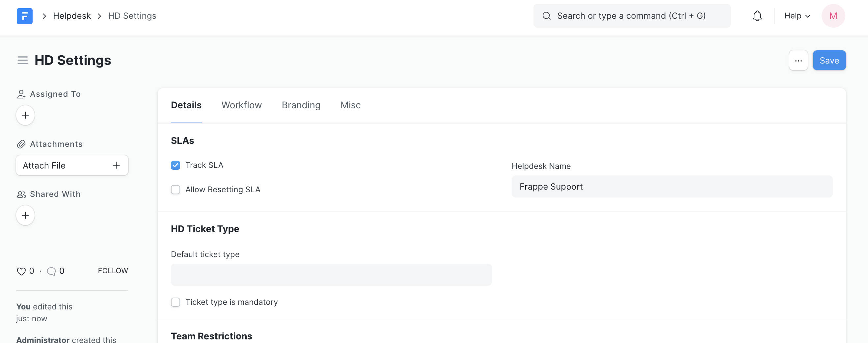Enable Allow Resetting SLA

coord(175,189)
